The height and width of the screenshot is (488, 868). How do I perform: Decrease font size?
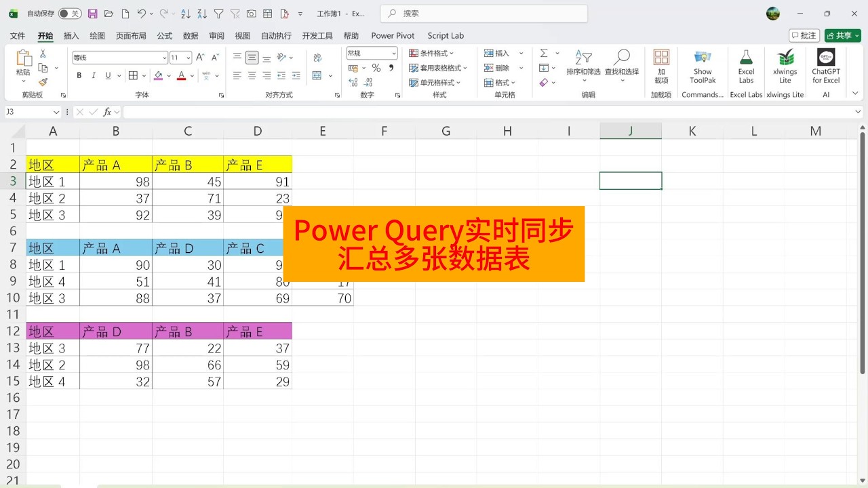click(215, 58)
